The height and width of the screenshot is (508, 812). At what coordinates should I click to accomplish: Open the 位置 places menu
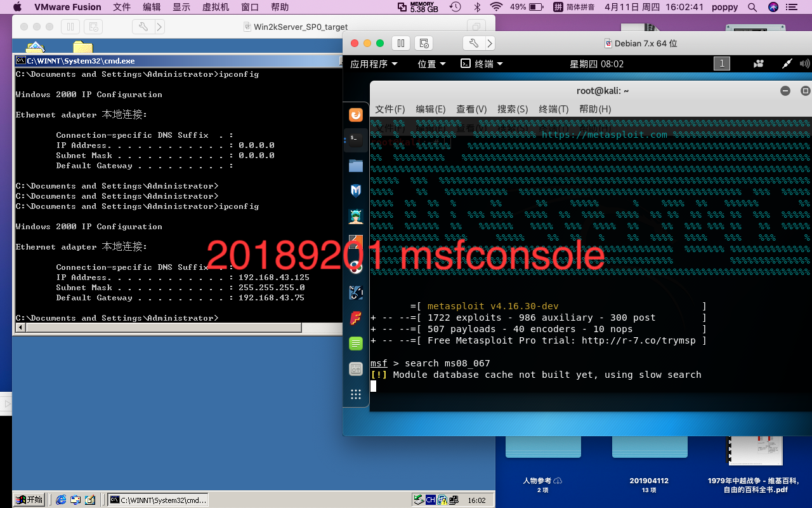[431, 64]
